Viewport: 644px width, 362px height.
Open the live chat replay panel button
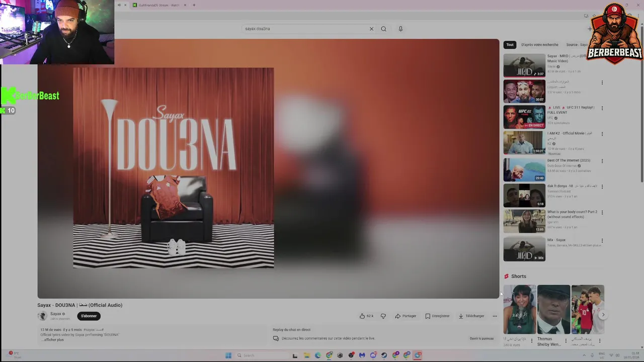481,338
